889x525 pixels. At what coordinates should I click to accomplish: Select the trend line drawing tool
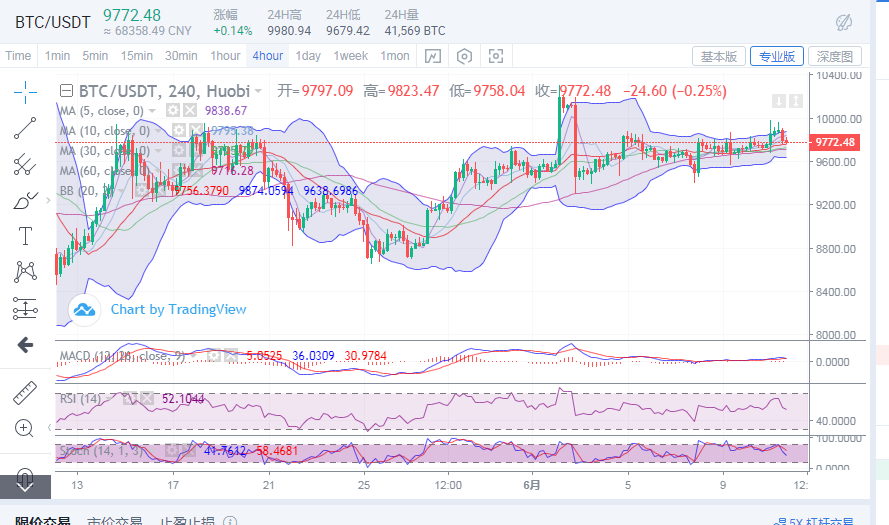pyautogui.click(x=25, y=128)
